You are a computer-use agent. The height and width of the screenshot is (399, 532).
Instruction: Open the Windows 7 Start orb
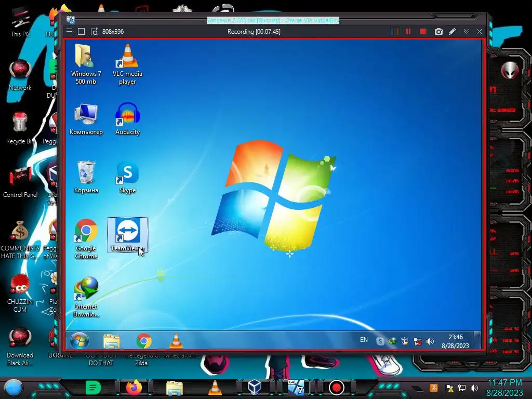click(79, 341)
